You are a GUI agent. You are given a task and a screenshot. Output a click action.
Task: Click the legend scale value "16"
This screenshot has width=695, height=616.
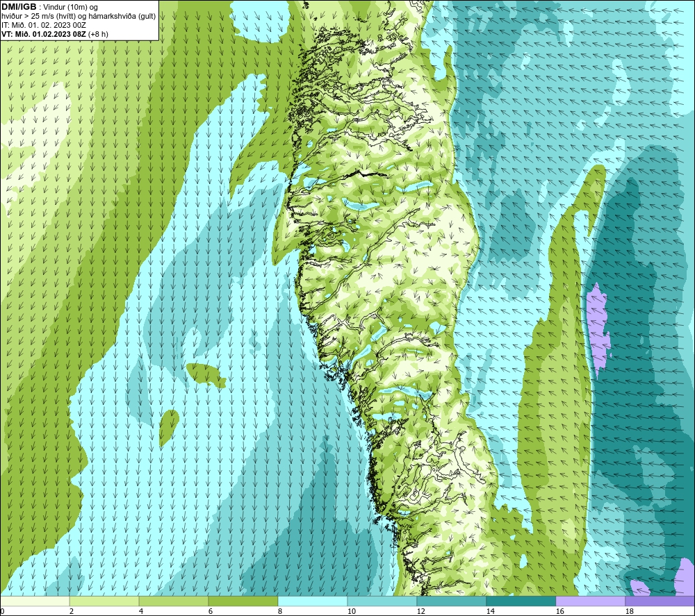tap(559, 611)
